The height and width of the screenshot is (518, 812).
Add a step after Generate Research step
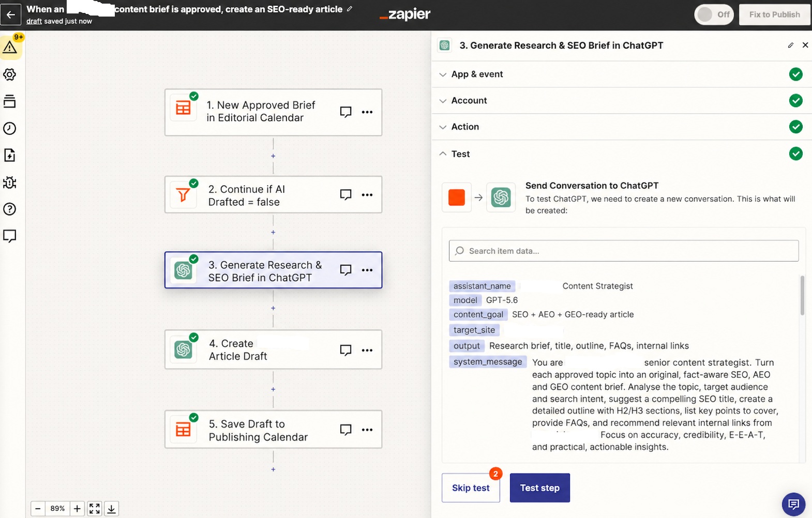coord(273,308)
